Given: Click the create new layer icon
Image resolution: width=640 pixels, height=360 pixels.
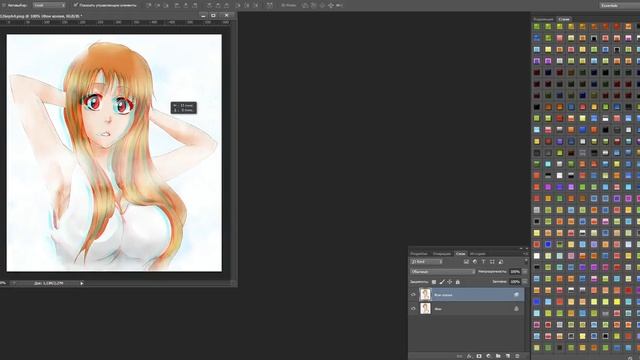Looking at the screenshot, I should pos(508,356).
